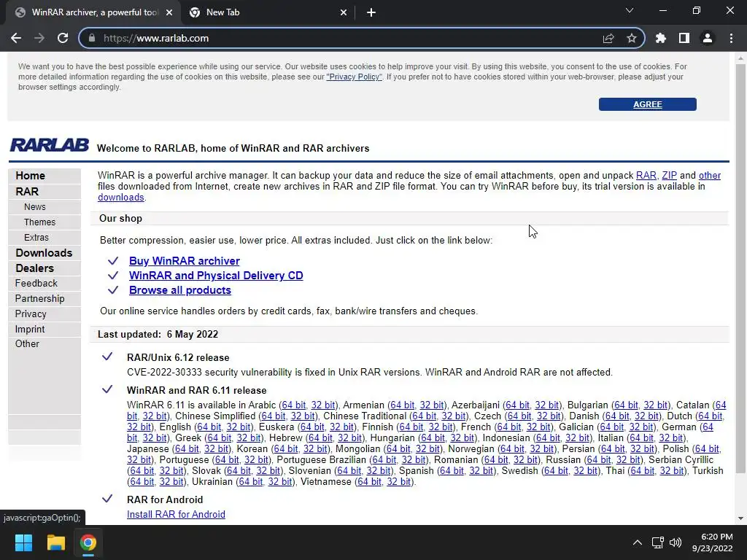Download Japanese 64 bit version
Viewport: 747px width, 560px height.
pos(187,449)
